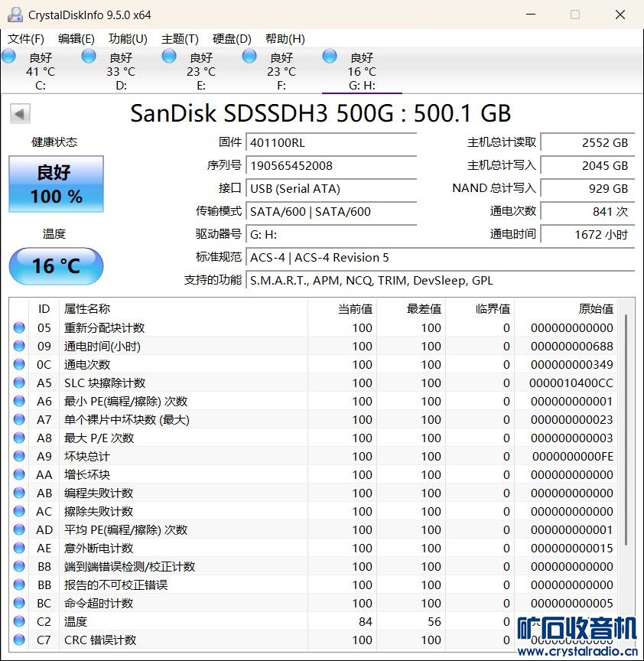Viewport: 644px width, 661px height.
Task: Click the 良好 100 % health status button
Action: point(56,184)
